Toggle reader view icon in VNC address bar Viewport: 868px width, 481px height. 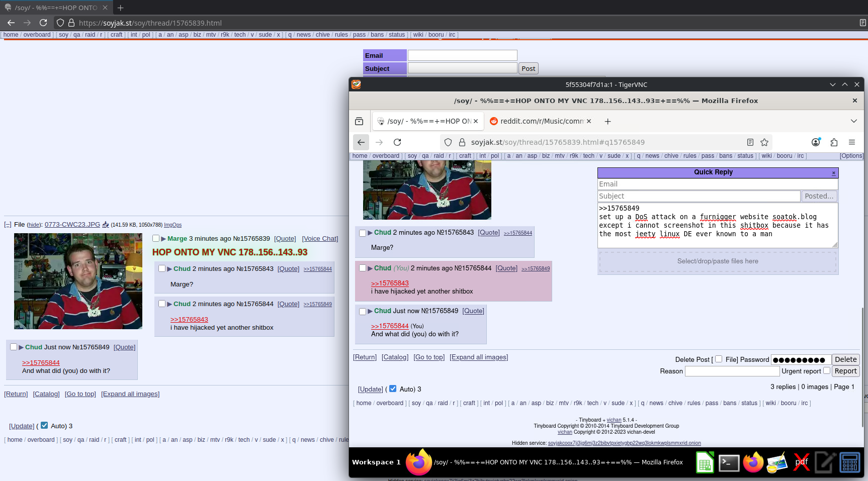coord(750,142)
